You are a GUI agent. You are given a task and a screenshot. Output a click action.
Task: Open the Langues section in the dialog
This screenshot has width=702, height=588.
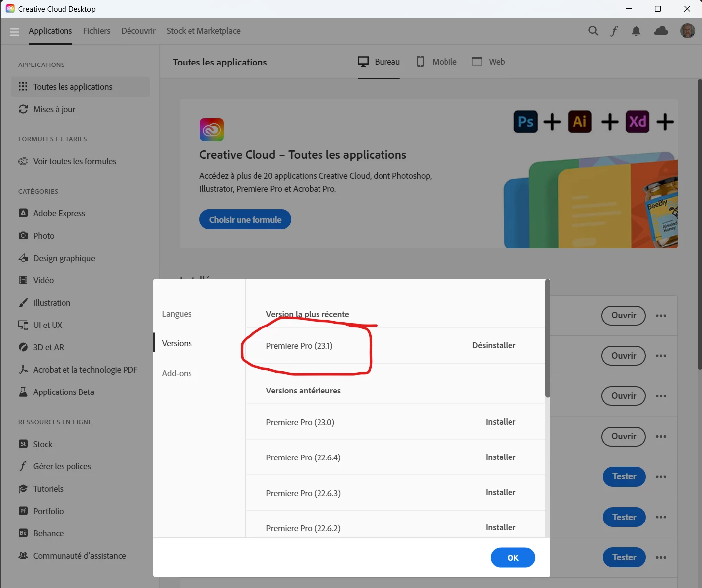(x=177, y=314)
